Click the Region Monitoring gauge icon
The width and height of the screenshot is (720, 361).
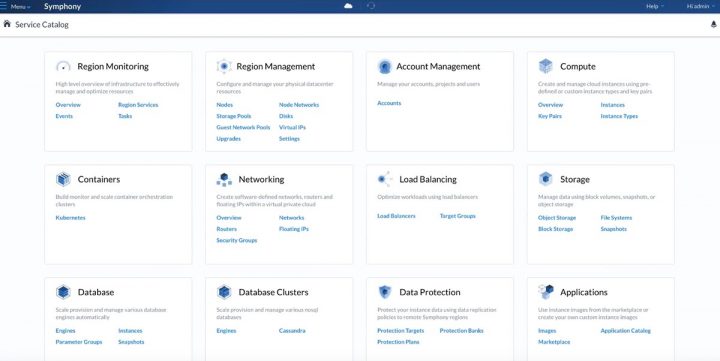[63, 67]
